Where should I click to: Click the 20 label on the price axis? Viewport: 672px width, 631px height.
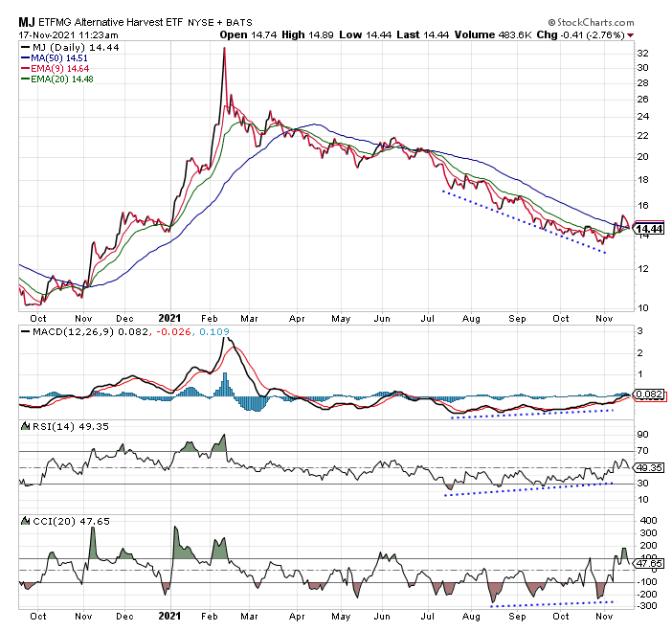(643, 157)
